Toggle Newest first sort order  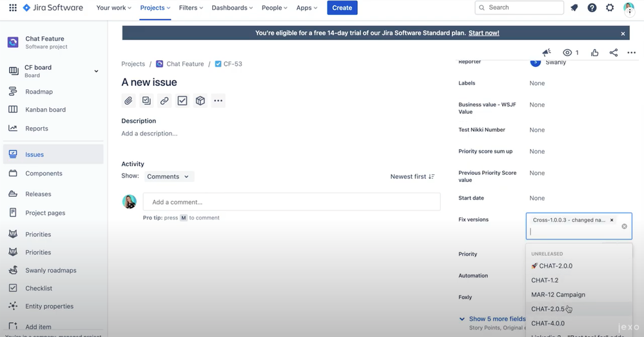[x=413, y=176]
